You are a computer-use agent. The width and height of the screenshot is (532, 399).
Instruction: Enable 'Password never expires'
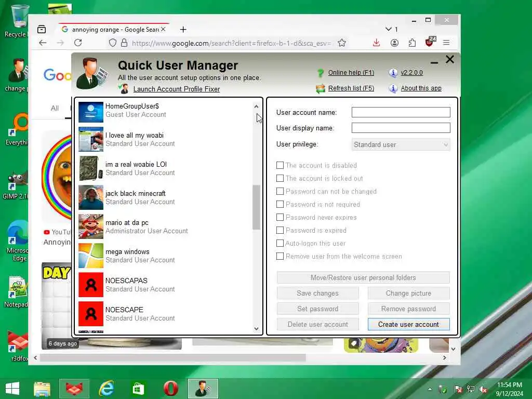point(280,217)
